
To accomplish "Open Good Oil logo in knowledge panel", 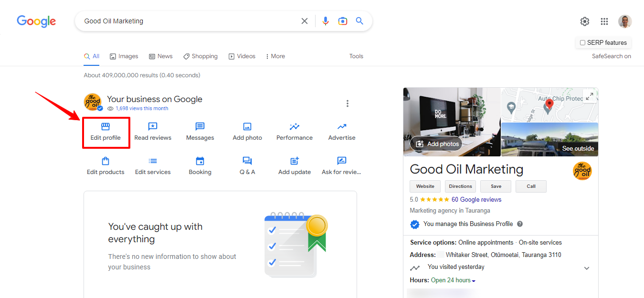I will [582, 171].
